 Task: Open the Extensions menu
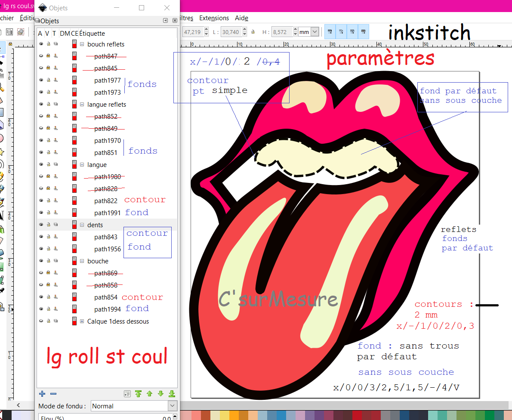214,18
